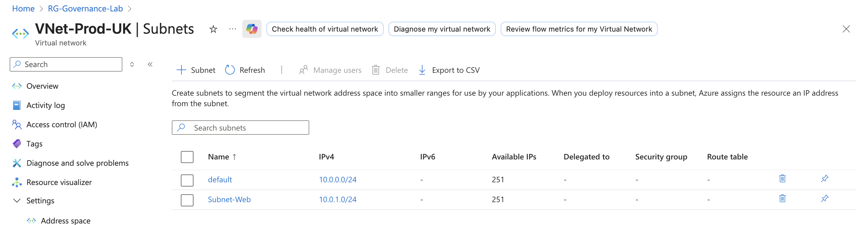Open Diagnose and solve problems
868x225 pixels.
(x=77, y=163)
